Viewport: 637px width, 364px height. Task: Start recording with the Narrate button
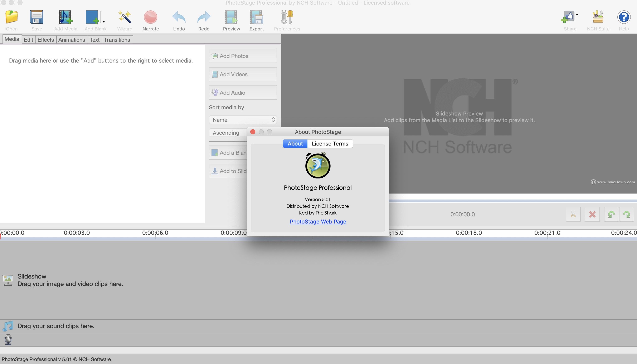click(151, 17)
